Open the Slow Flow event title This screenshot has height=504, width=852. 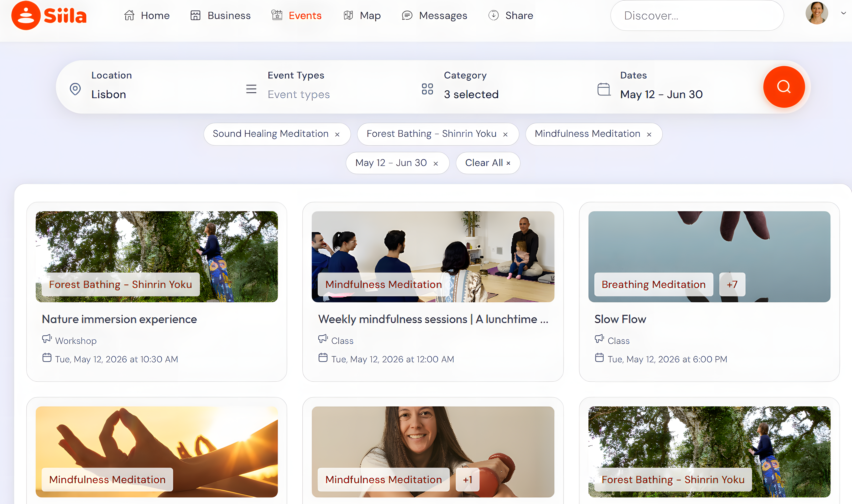click(620, 319)
